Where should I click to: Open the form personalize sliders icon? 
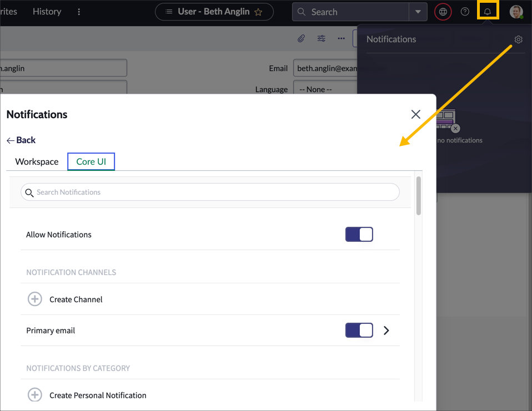point(322,38)
